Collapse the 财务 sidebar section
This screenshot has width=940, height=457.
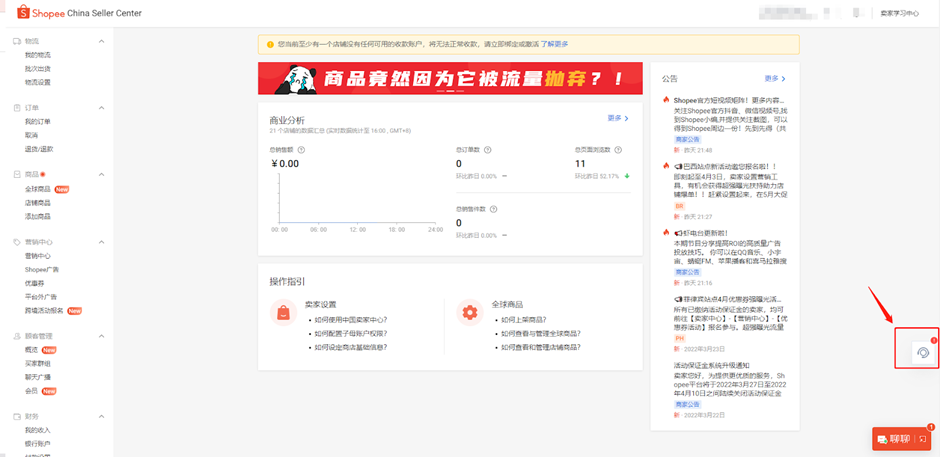[x=101, y=416]
